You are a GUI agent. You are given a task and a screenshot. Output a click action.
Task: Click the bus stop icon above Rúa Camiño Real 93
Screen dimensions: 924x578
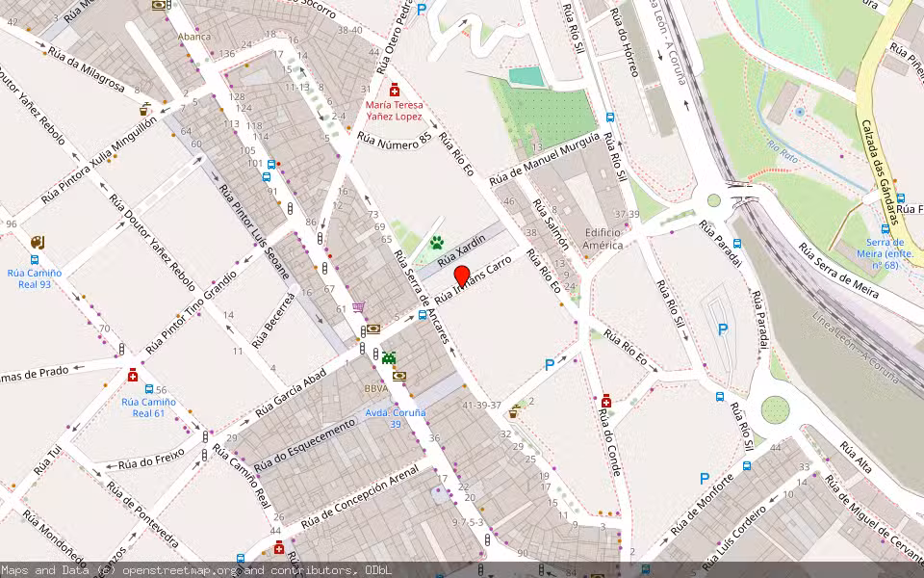(35, 259)
